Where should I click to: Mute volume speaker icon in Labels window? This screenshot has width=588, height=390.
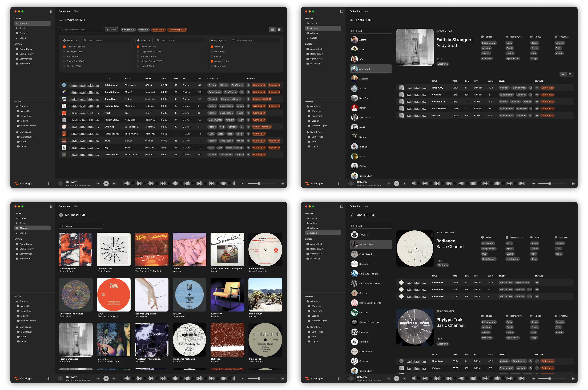pos(533,379)
